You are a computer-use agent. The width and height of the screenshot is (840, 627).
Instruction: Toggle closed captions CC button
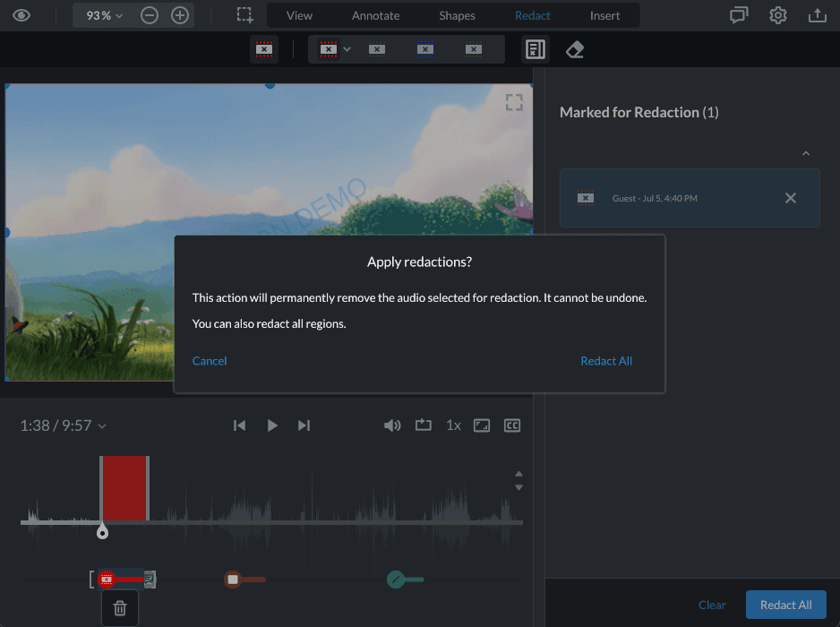click(512, 425)
